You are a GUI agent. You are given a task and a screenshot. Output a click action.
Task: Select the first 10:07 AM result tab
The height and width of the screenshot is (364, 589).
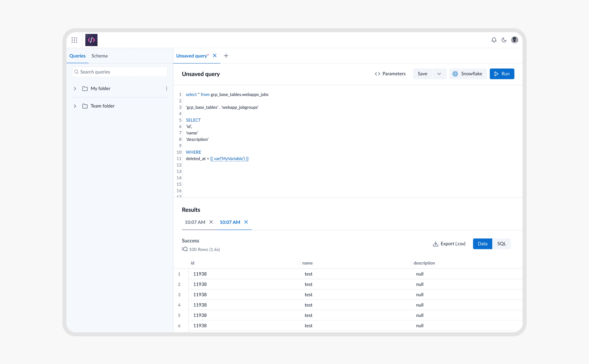[x=195, y=222]
